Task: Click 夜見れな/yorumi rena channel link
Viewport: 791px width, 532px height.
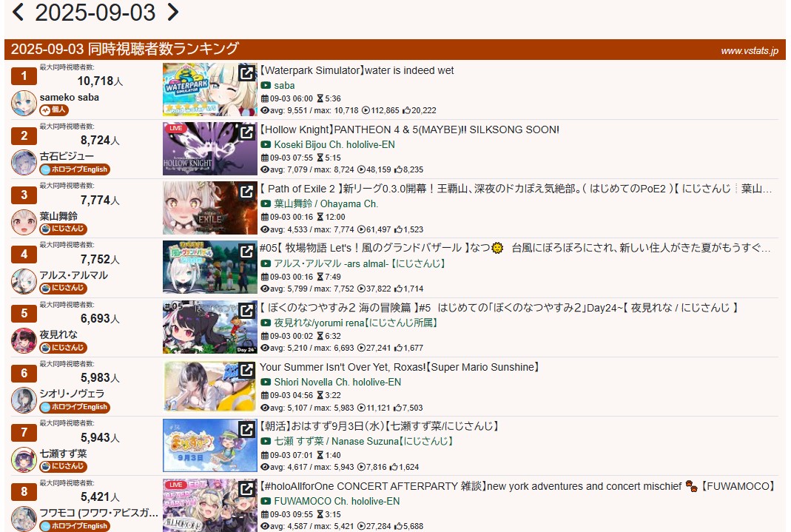Action: [x=356, y=323]
